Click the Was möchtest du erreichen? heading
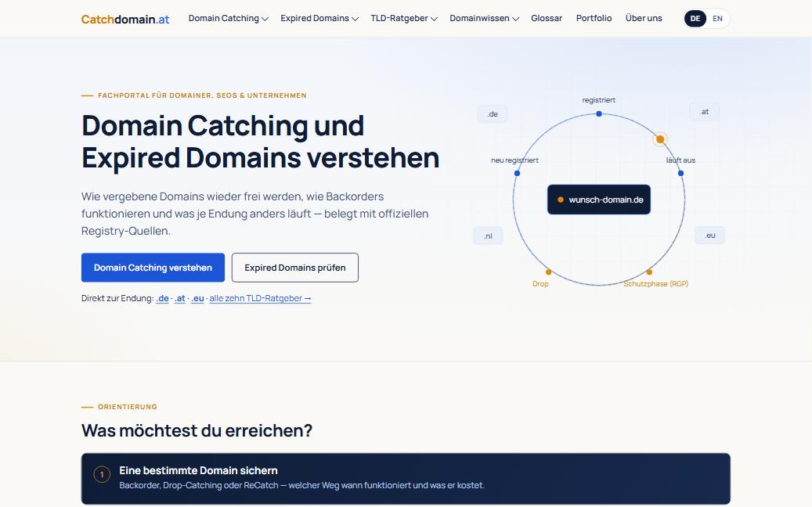Screen dimensions: 812x507 point(197,430)
